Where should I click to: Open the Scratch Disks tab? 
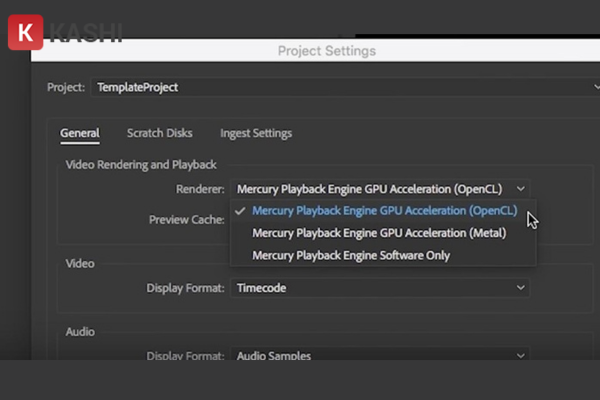[x=160, y=133]
